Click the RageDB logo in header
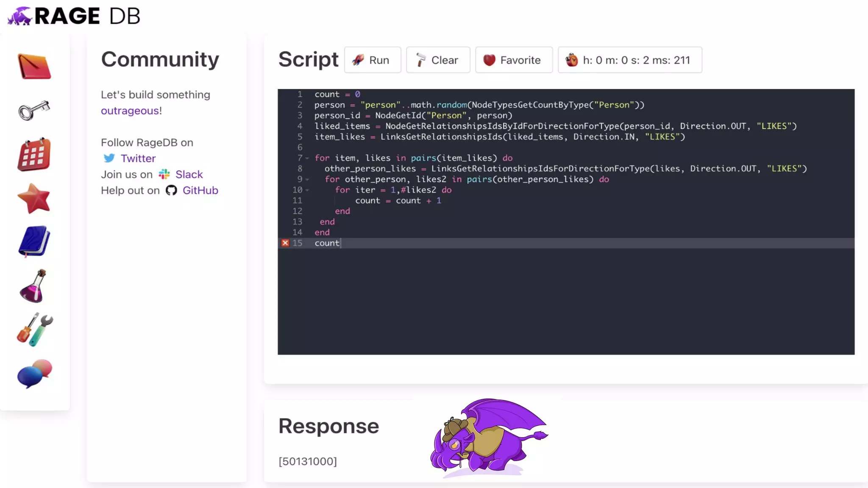Screen dimensions: 868x488 (x=74, y=16)
